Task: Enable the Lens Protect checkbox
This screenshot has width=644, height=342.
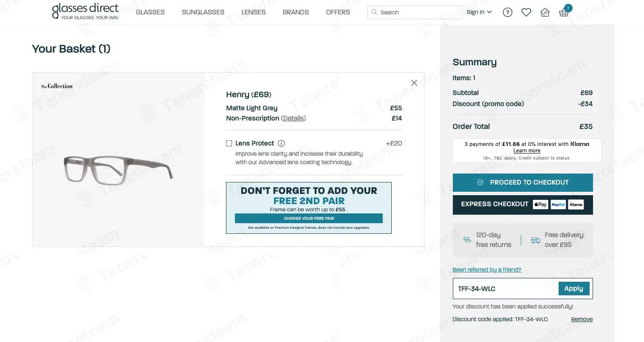Action: click(x=229, y=143)
